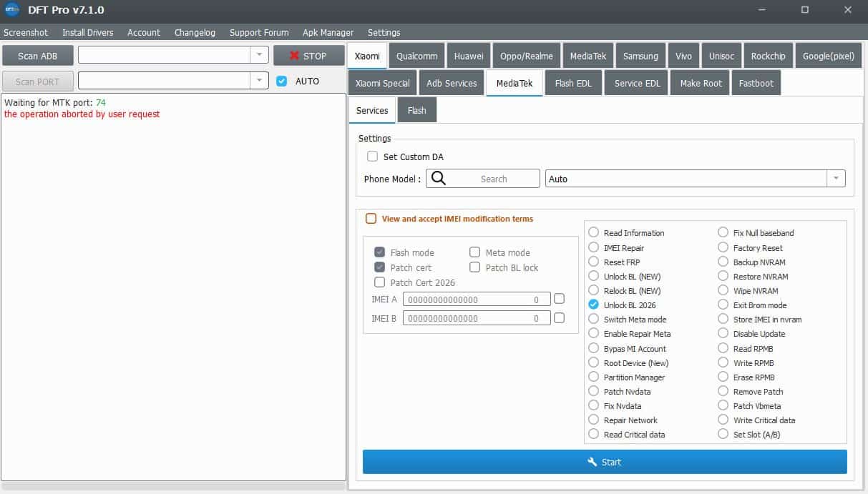Click the magnifier icon in Phone Model search
The width and height of the screenshot is (868, 494).
point(439,179)
